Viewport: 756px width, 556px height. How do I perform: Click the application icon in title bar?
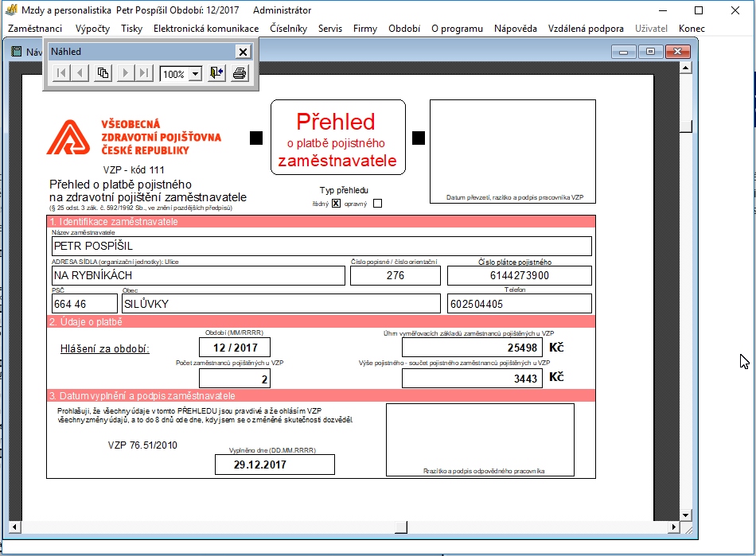(10, 10)
